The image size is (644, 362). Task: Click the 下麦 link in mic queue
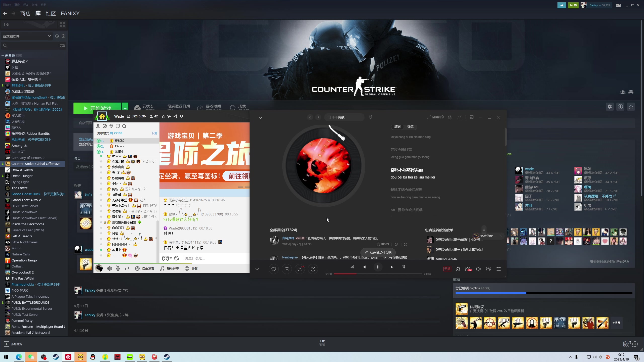point(154,133)
